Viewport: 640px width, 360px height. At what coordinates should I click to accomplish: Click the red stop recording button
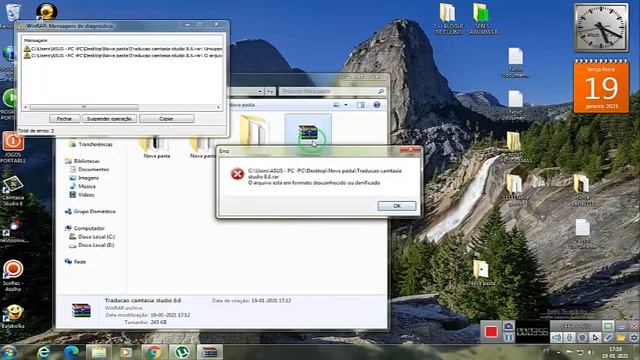491,331
